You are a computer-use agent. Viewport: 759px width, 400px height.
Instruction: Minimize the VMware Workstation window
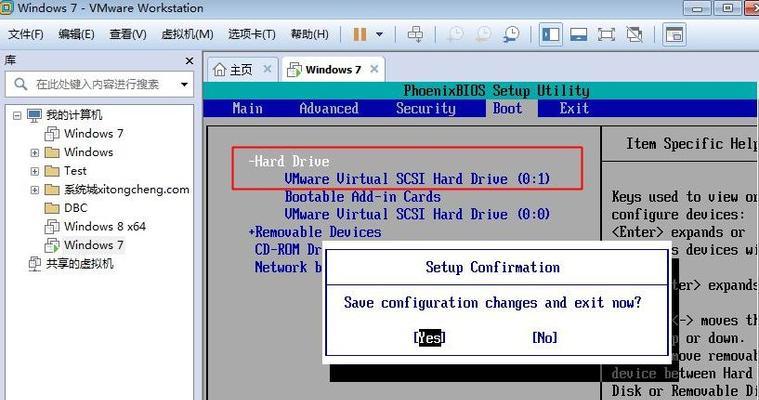click(x=698, y=8)
